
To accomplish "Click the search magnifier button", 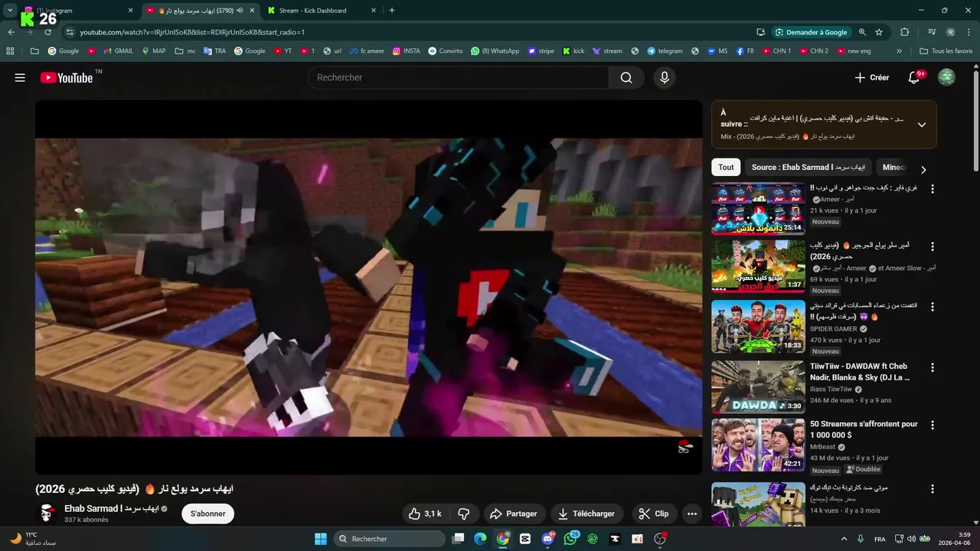I will [626, 77].
